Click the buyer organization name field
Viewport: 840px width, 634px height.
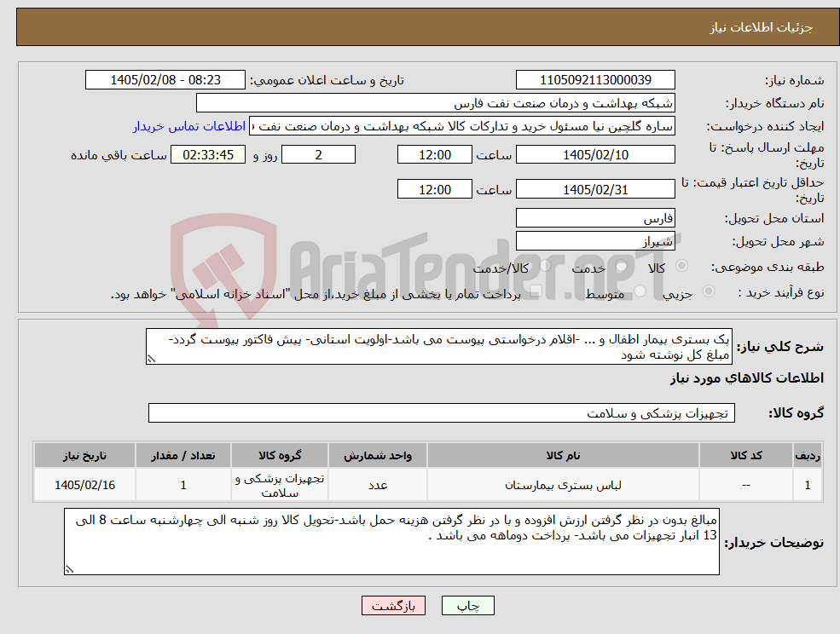click(x=436, y=103)
